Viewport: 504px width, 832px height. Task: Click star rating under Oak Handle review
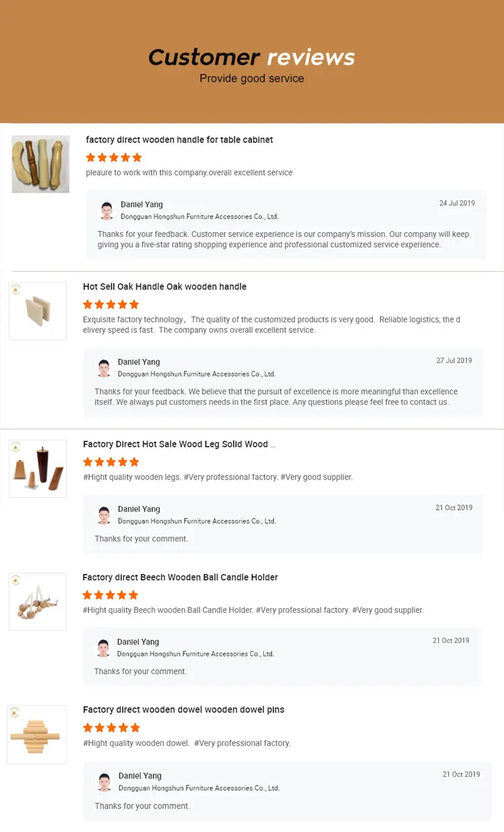[111, 304]
